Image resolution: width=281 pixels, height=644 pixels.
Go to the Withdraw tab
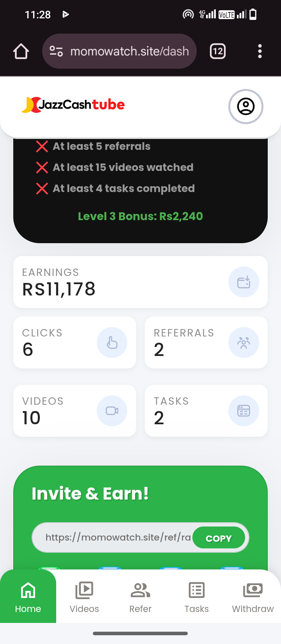[x=253, y=596]
